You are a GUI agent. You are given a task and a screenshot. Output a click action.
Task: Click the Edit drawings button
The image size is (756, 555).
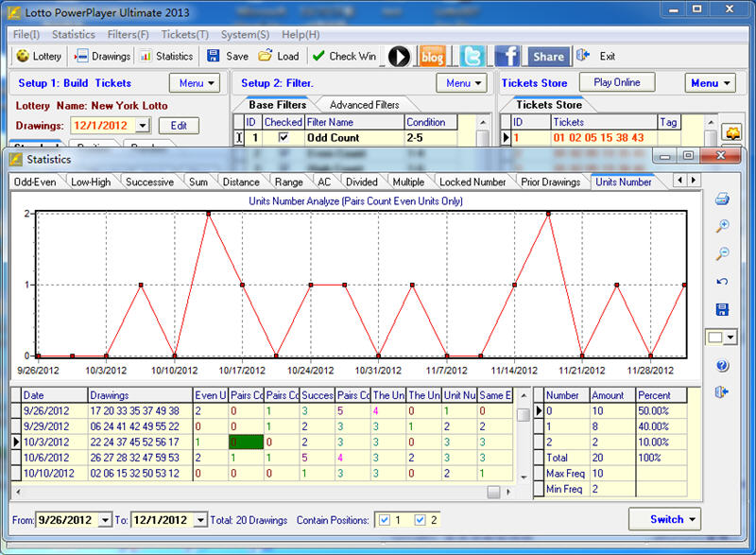click(x=179, y=126)
